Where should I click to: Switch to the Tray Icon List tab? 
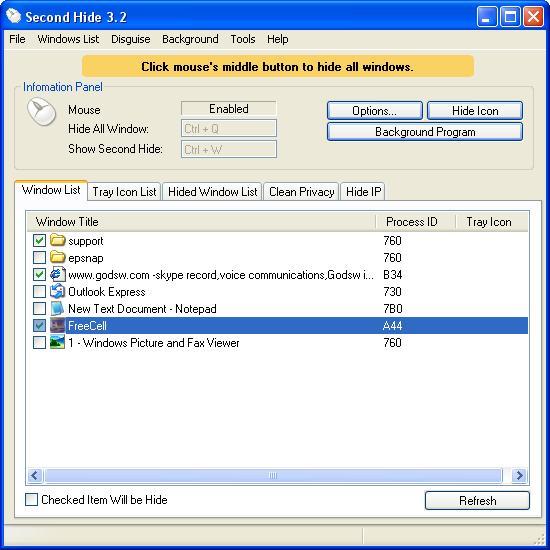coord(124,192)
